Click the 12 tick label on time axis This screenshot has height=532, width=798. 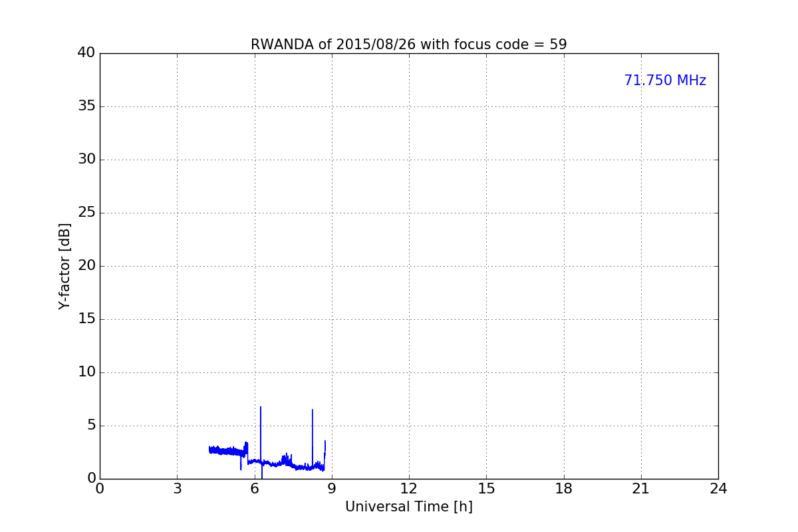[x=409, y=489]
